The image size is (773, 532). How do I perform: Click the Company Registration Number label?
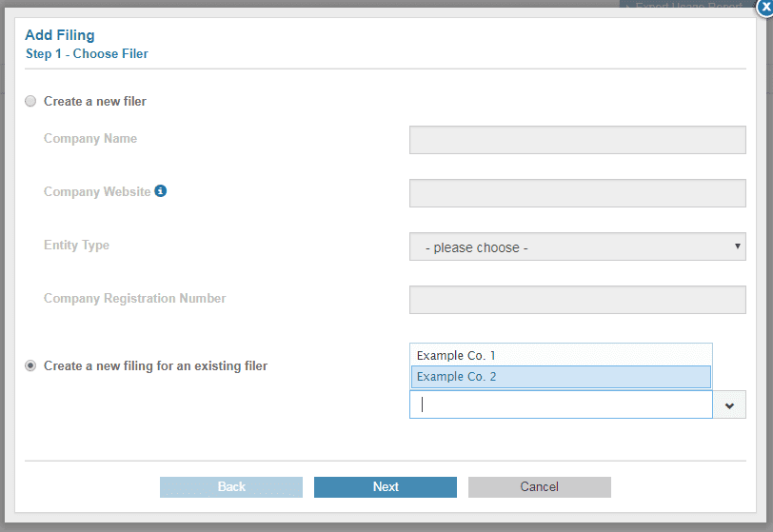(134, 298)
